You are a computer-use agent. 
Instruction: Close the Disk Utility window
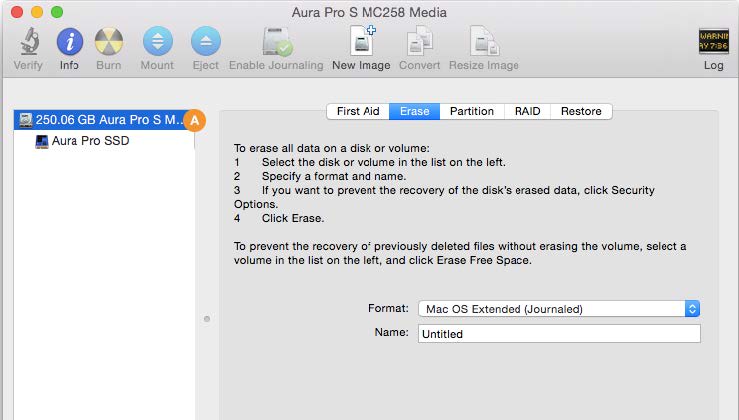point(17,12)
